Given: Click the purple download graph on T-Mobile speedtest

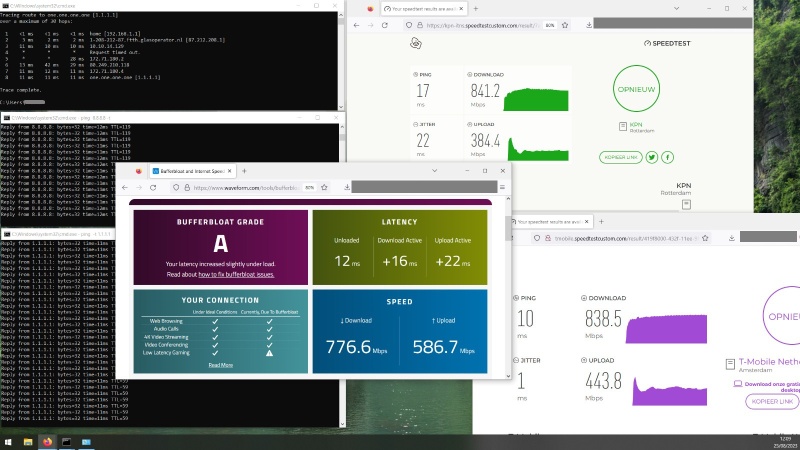Looking at the screenshot, I should 666,329.
